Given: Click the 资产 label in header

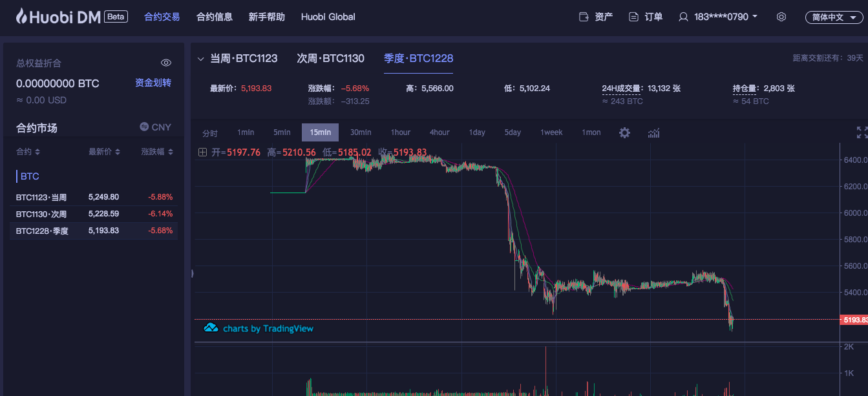Looking at the screenshot, I should pos(604,17).
